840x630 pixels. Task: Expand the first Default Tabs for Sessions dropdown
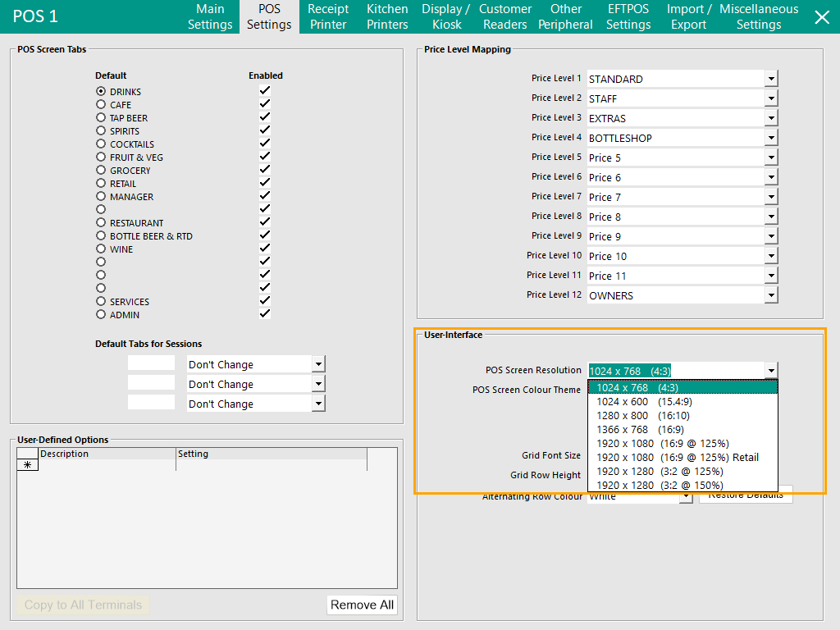point(319,364)
